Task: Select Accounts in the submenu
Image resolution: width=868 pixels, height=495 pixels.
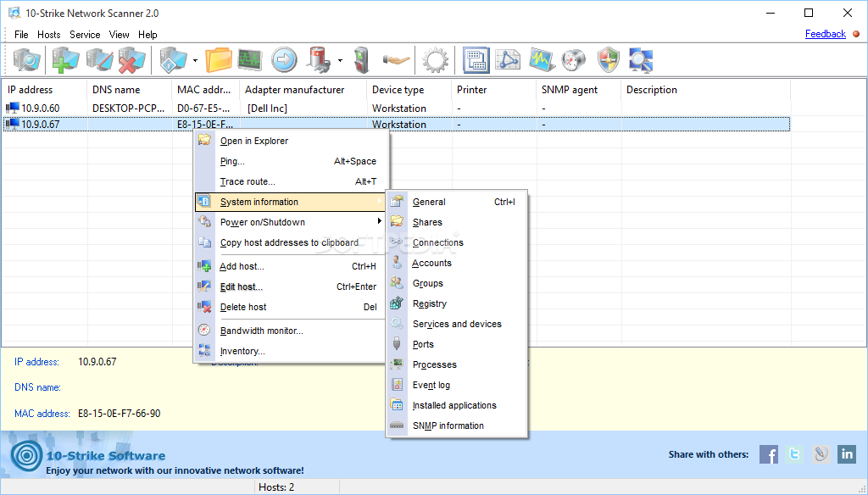Action: (x=456, y=263)
